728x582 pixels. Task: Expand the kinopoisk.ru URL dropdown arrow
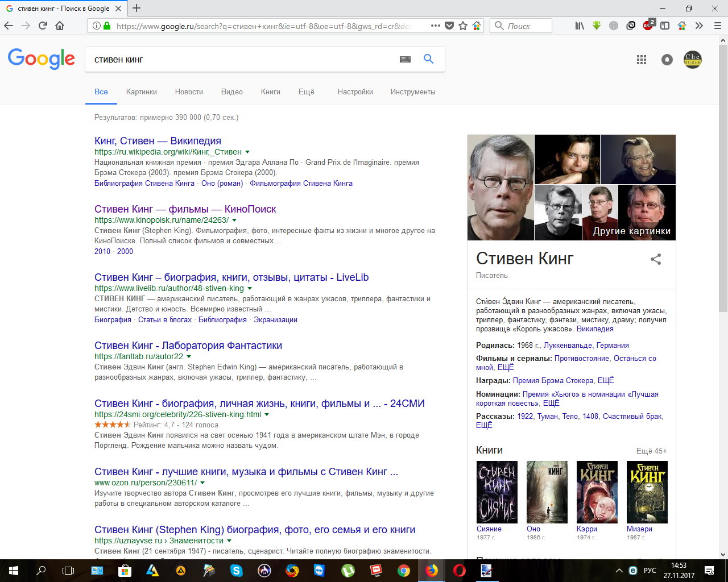234,221
